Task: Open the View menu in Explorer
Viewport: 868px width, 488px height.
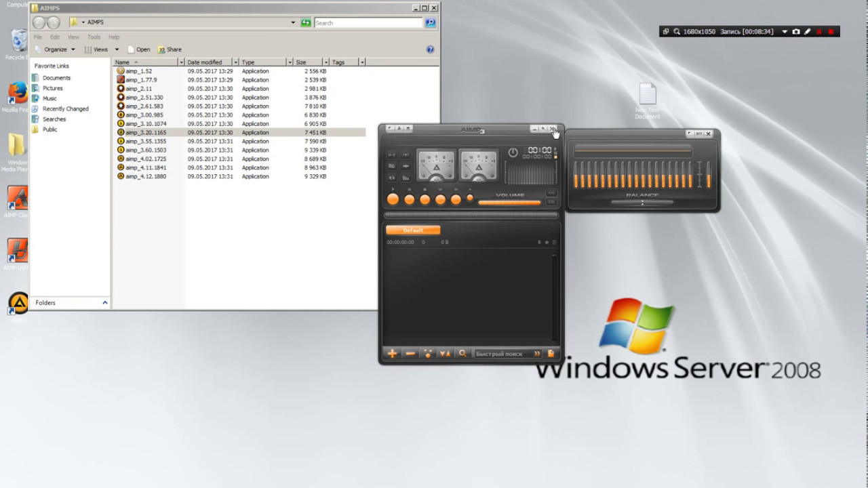Action: click(73, 37)
